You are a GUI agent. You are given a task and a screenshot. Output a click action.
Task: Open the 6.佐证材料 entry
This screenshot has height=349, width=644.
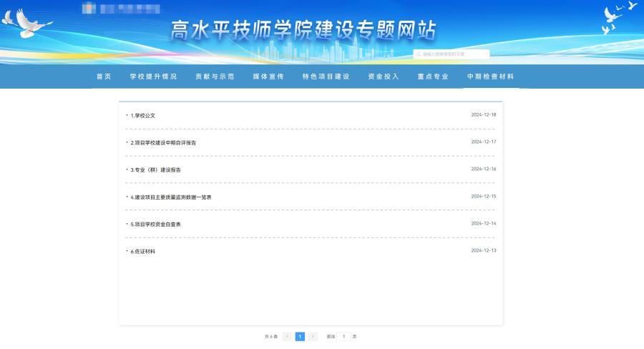tap(143, 251)
